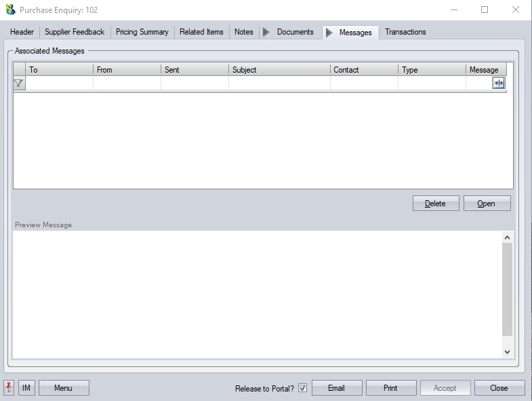
Task: Click inside the Preview Message text area
Action: [257, 294]
